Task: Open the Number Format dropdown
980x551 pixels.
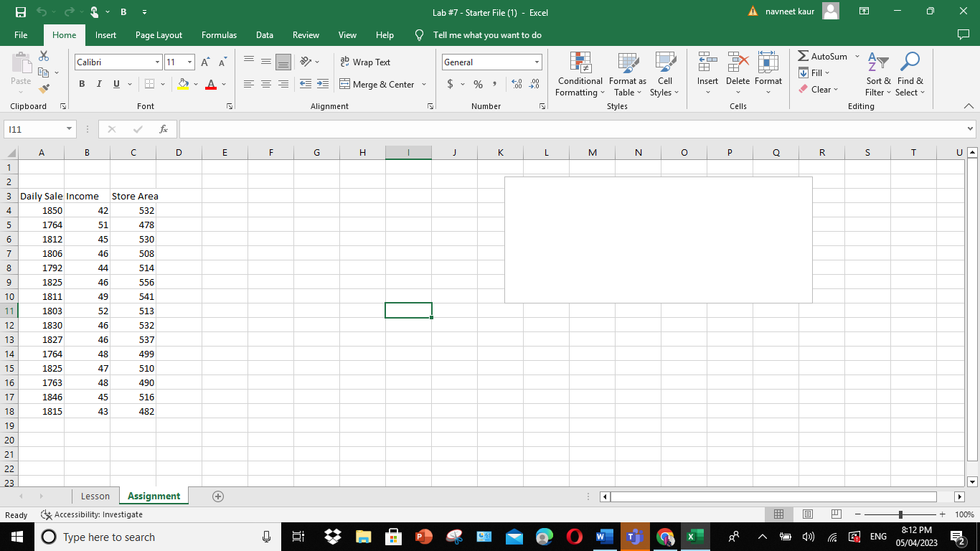Action: (491, 62)
